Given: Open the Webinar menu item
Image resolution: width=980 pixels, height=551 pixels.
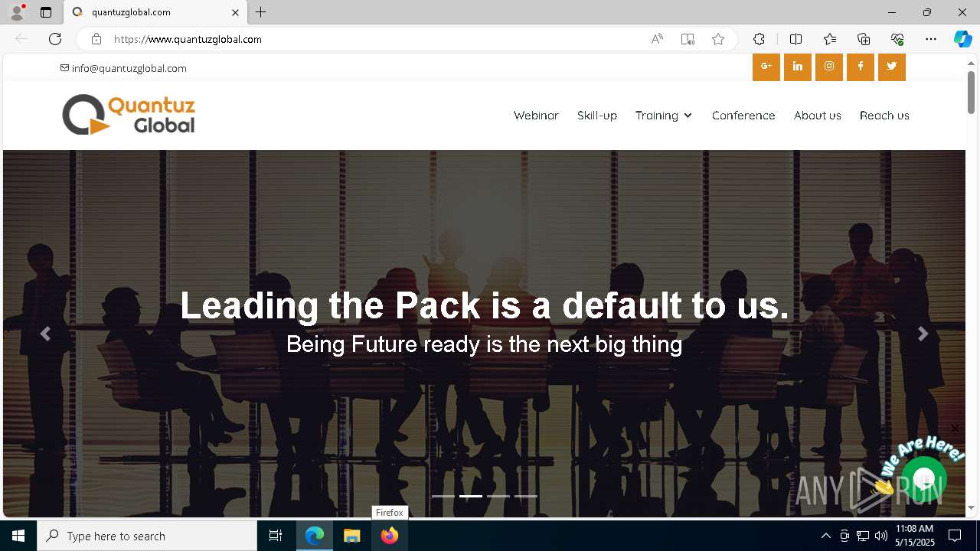Looking at the screenshot, I should tap(536, 115).
